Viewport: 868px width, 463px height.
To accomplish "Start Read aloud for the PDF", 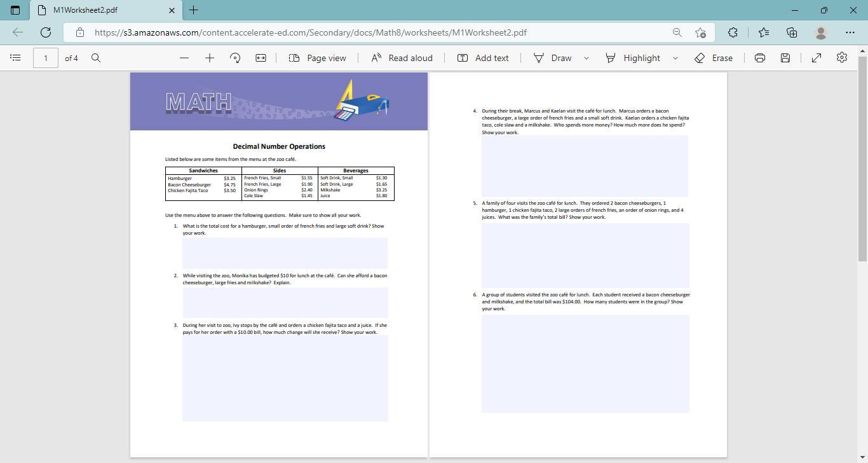I will coord(402,58).
